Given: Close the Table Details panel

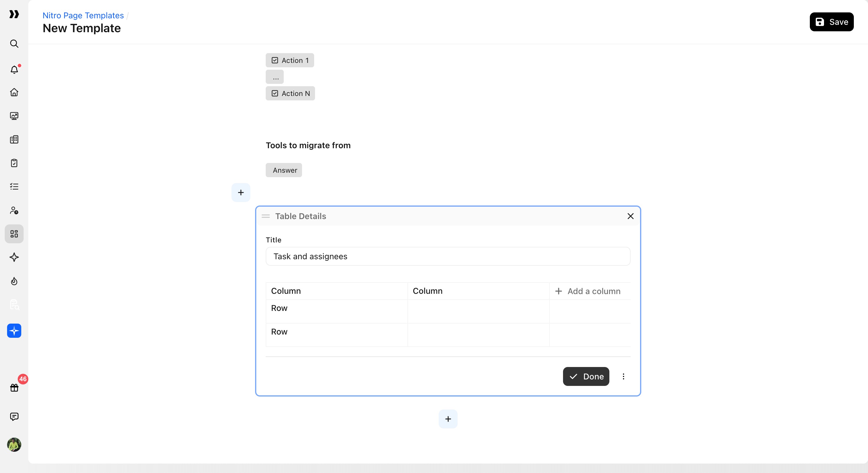Looking at the screenshot, I should pyautogui.click(x=630, y=216).
